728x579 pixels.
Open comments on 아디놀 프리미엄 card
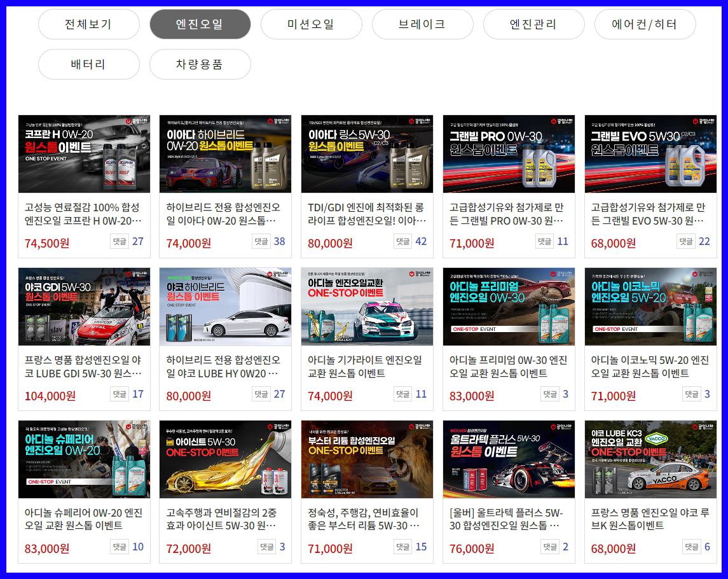(555, 394)
